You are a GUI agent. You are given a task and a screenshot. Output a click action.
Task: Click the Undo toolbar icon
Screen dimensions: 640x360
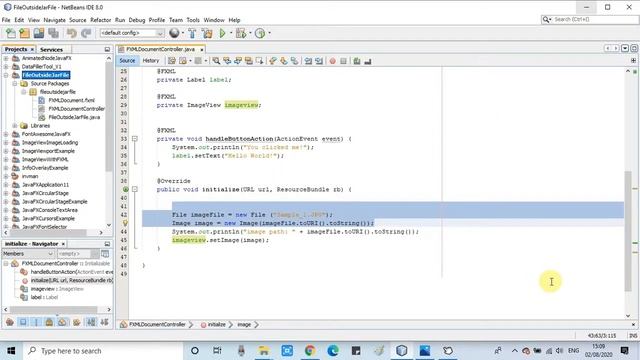pyautogui.click(x=72, y=33)
